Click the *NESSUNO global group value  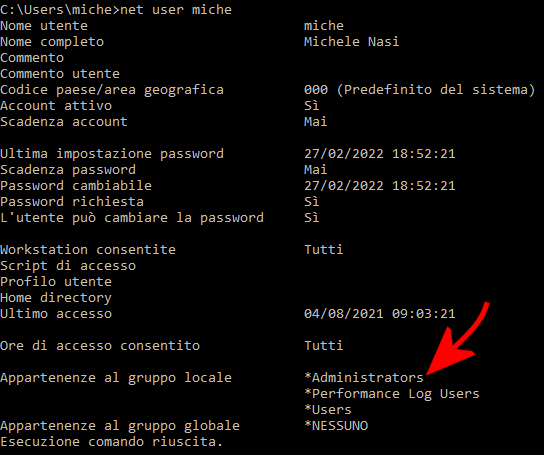pos(336,425)
